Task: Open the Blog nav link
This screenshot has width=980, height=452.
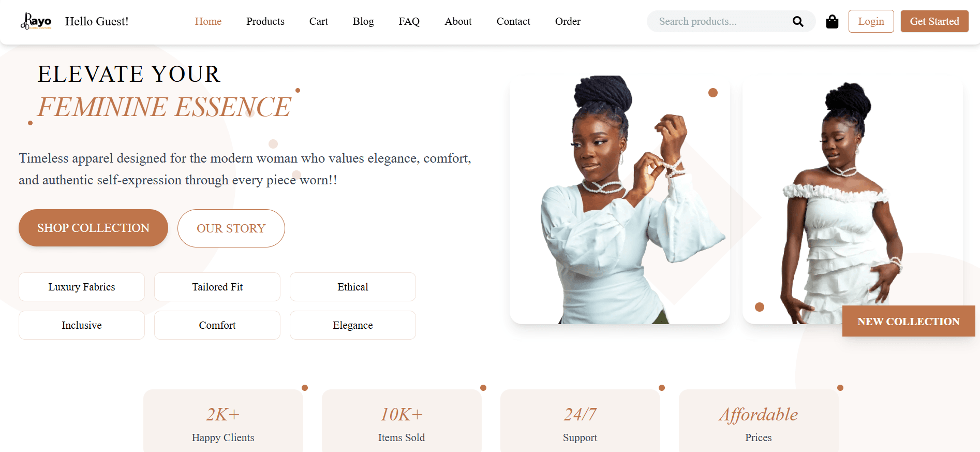Action: coord(363,21)
